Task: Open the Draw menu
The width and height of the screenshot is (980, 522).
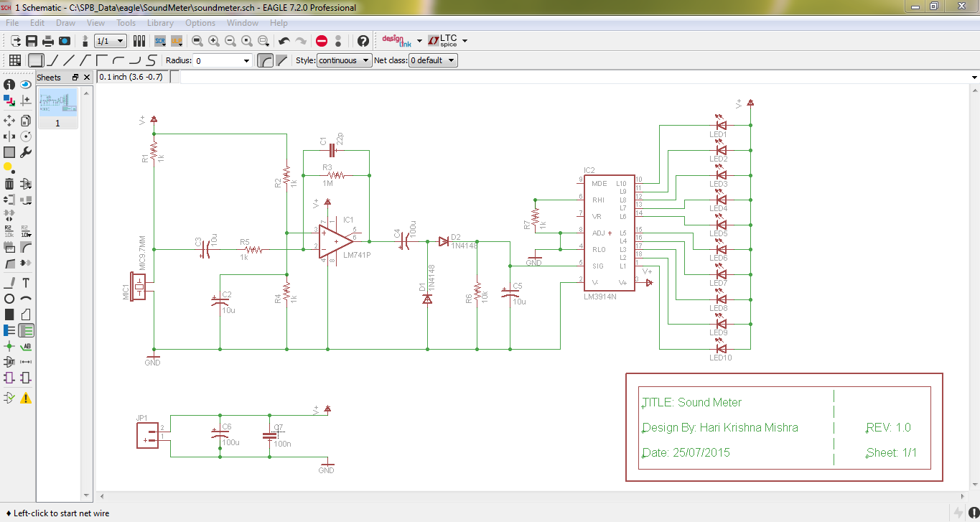Action: tap(65, 23)
